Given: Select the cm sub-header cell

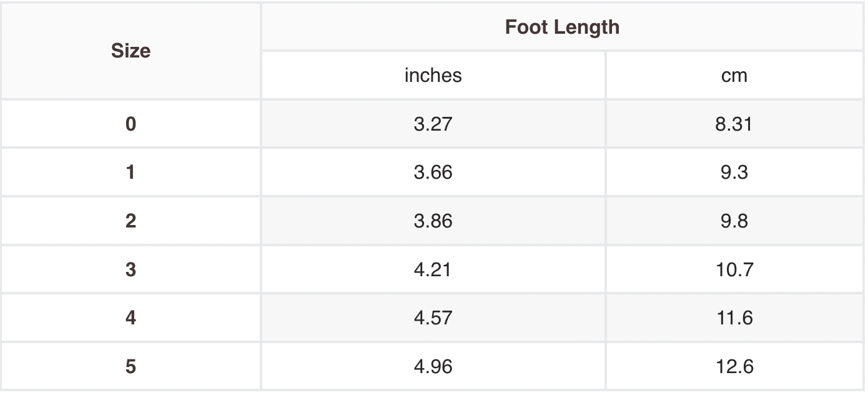Looking at the screenshot, I should click(734, 75).
